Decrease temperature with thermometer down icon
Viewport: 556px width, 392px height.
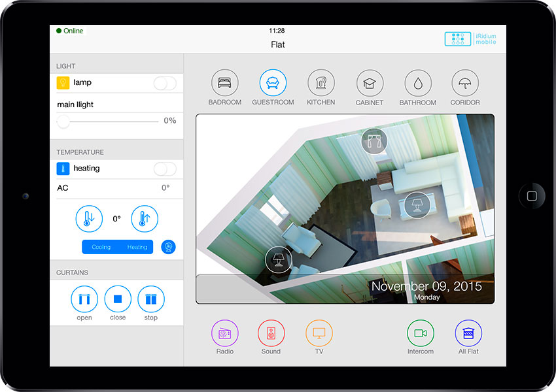89,219
